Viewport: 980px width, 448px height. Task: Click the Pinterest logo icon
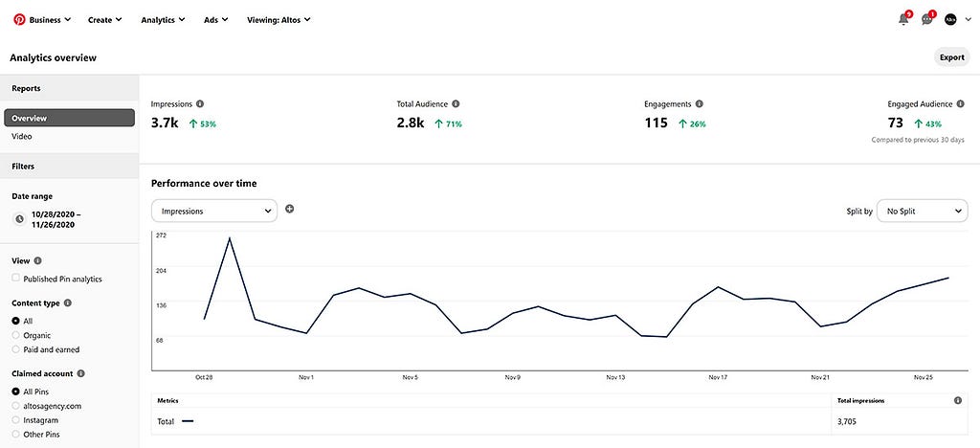(19, 19)
